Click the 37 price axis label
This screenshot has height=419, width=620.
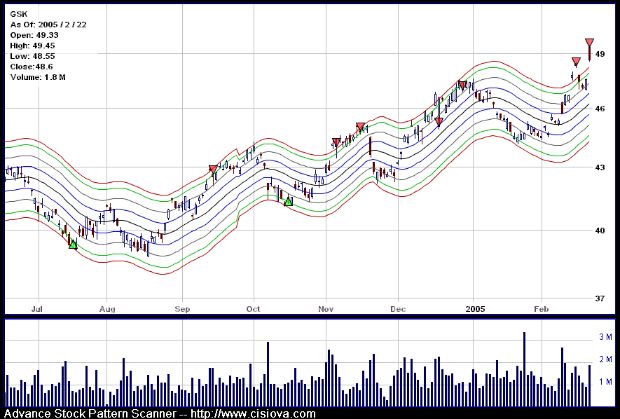(x=600, y=298)
